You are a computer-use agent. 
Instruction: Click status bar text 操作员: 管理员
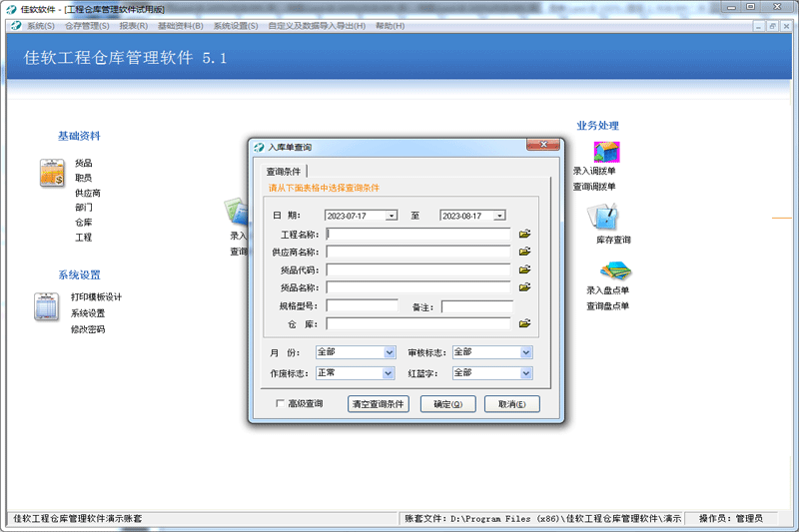click(731, 518)
